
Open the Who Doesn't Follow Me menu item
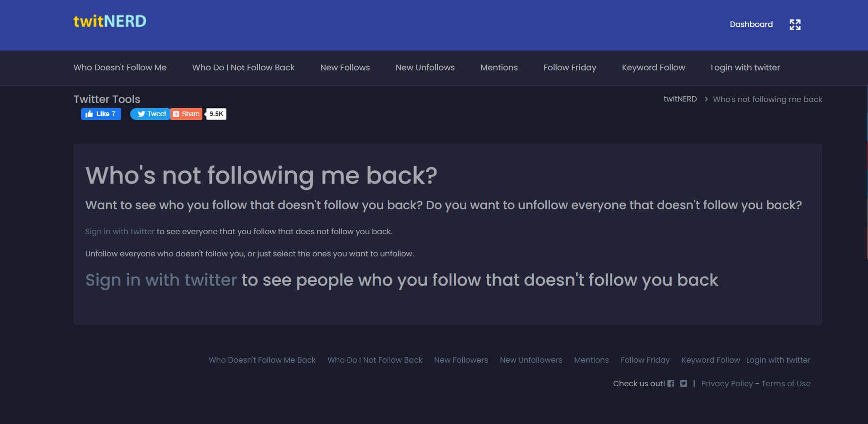click(120, 68)
